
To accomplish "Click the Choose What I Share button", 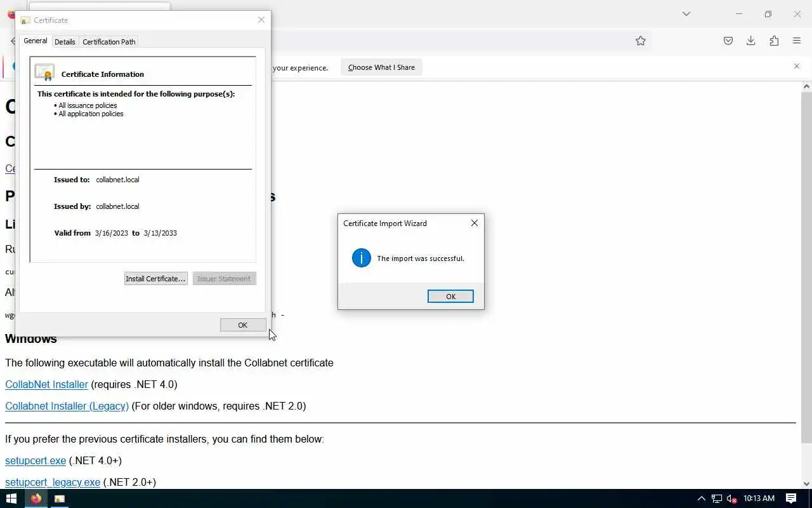I will (x=381, y=67).
